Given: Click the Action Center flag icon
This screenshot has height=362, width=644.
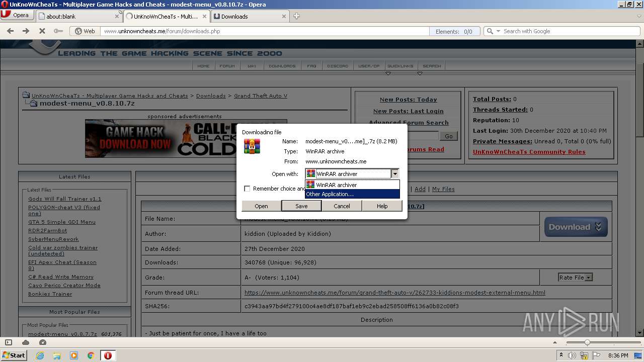Looking at the screenshot, I should pyautogui.click(x=596, y=355).
